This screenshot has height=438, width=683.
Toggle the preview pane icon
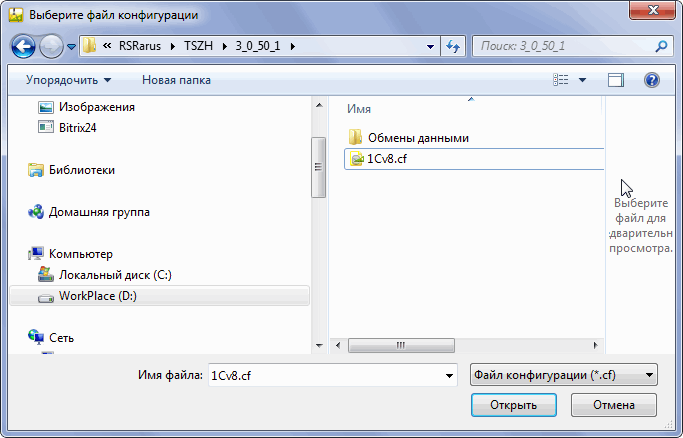[615, 80]
